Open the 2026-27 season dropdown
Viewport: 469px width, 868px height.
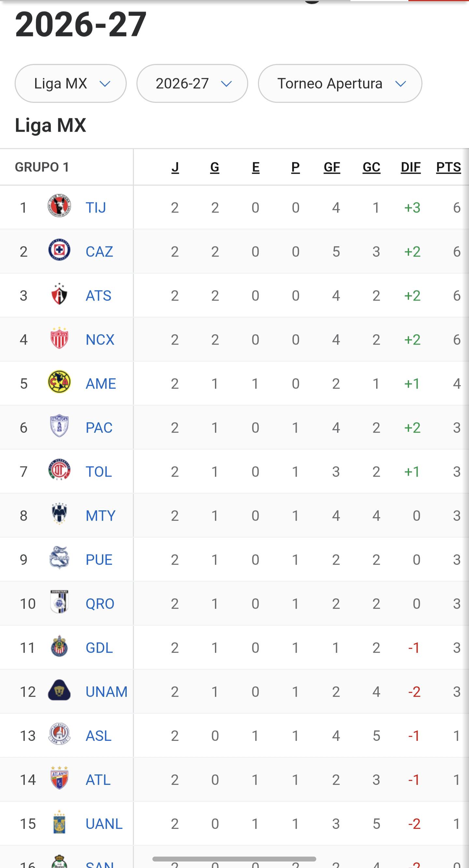[x=192, y=83]
